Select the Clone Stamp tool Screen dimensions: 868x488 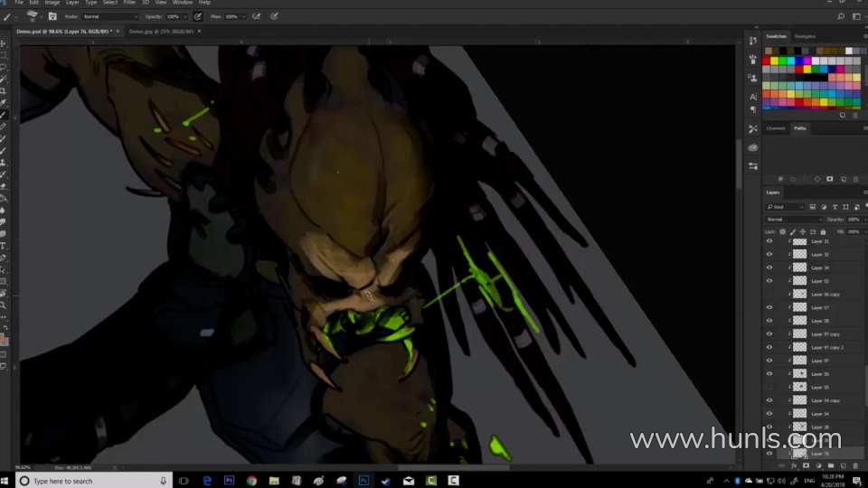coord(4,162)
